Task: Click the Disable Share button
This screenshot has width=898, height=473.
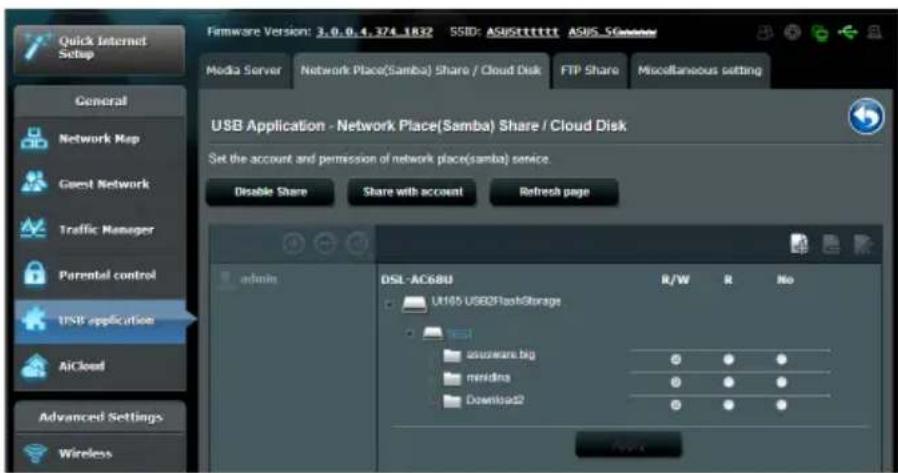Action: click(x=270, y=192)
